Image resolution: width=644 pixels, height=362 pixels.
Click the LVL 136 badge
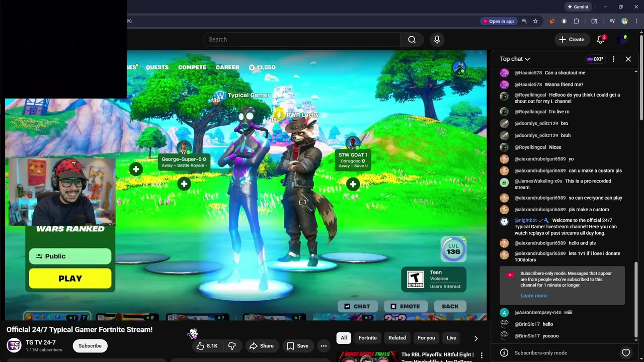tap(453, 249)
